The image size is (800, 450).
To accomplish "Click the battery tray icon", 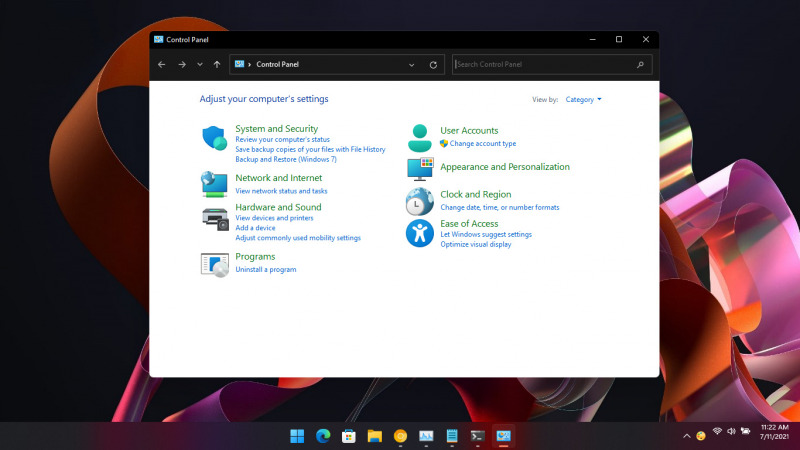I will click(745, 432).
